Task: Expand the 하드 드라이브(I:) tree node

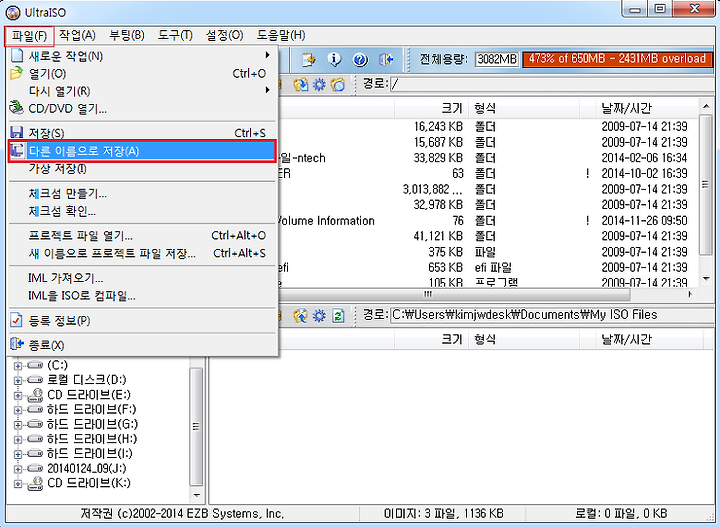Action: 18,454
